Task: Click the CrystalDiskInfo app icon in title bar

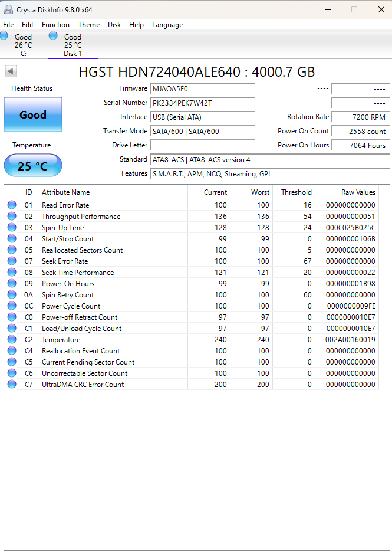Action: [8, 9]
